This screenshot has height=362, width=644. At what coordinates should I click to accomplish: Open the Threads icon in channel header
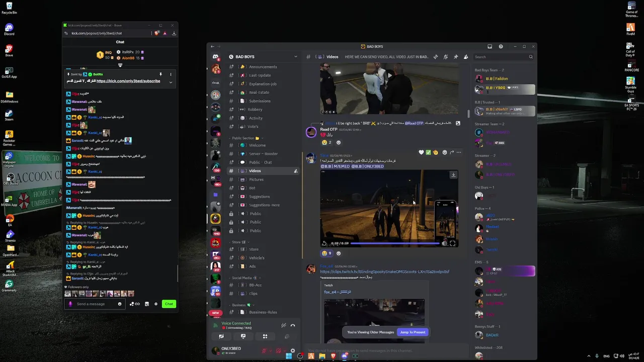pos(436,57)
